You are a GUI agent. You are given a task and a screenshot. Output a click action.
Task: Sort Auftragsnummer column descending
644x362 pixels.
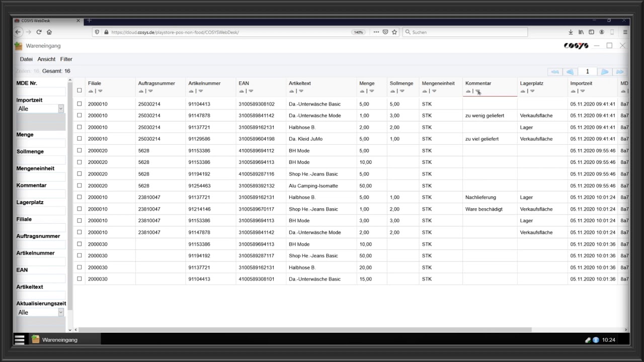(x=150, y=91)
